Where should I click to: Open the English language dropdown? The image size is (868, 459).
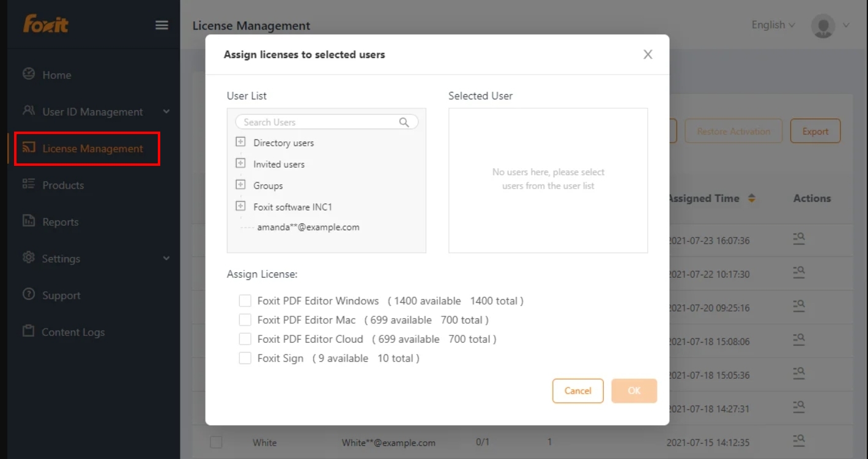[773, 25]
